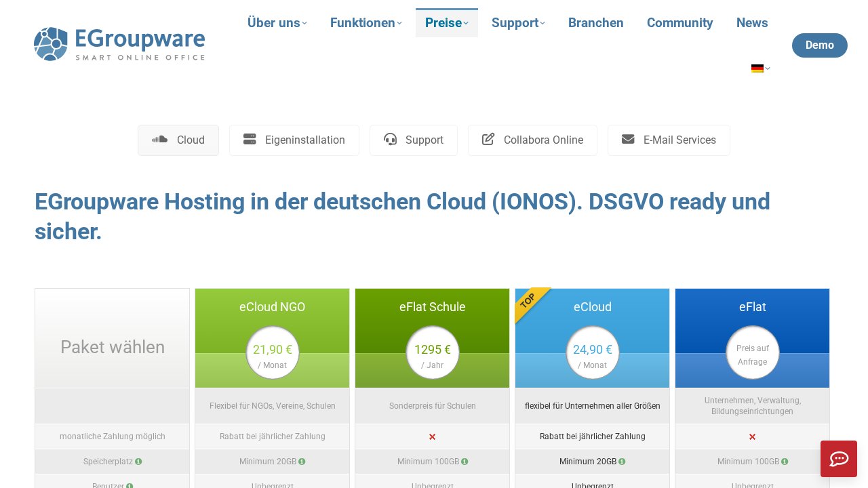
Task: Click eCloud 'Rabatt bei jährlicher Zahlung' cell
Action: [593, 436]
